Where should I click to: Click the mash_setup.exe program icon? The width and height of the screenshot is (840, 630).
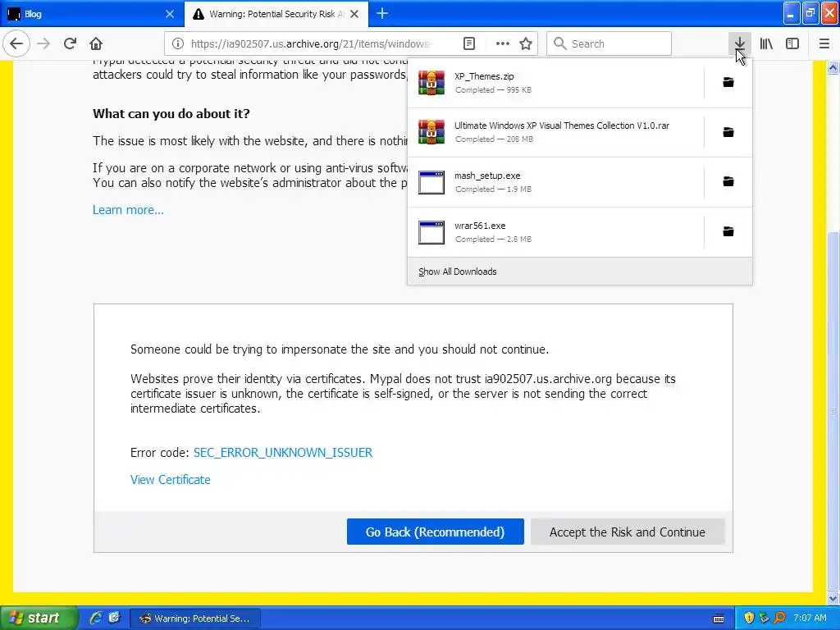(x=431, y=182)
